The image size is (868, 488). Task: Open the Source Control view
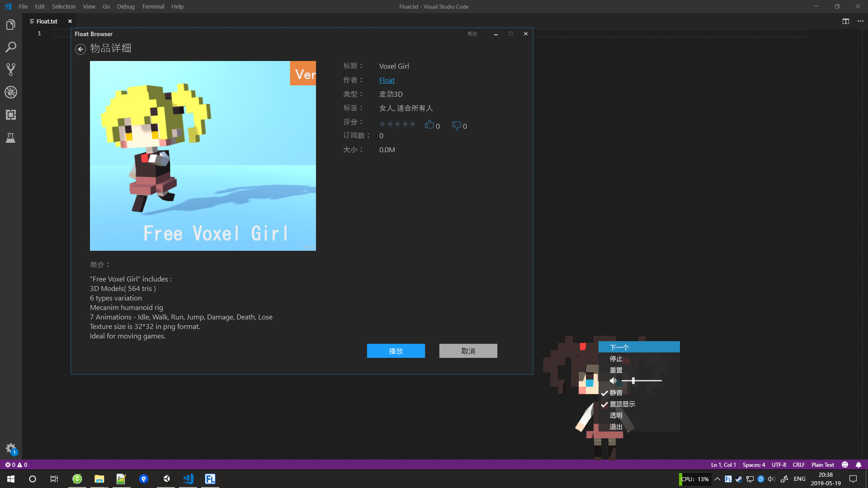point(11,69)
